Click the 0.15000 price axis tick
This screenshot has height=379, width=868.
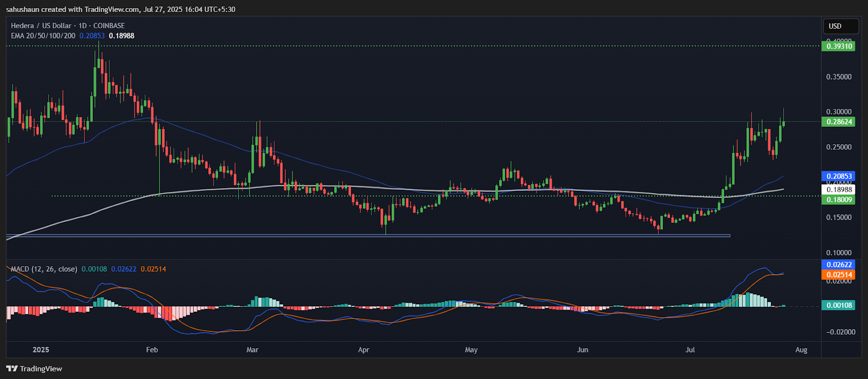pos(839,217)
